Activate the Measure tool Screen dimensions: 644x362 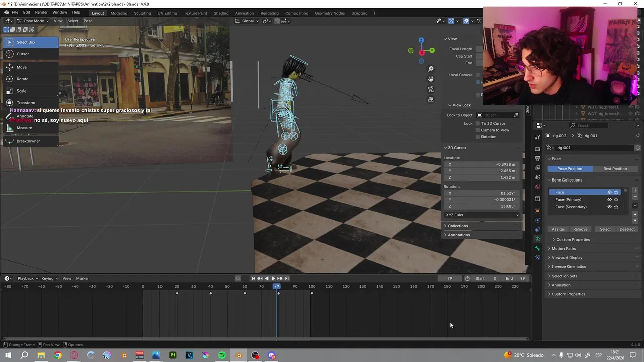tap(24, 128)
